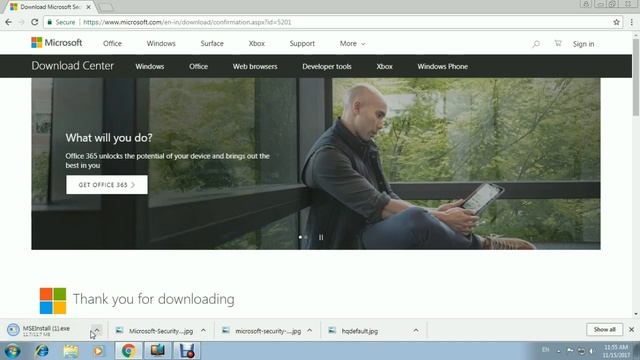Image resolution: width=640 pixels, height=360 pixels.
Task: Launch Internet Explorer from taskbar
Action: 42,351
